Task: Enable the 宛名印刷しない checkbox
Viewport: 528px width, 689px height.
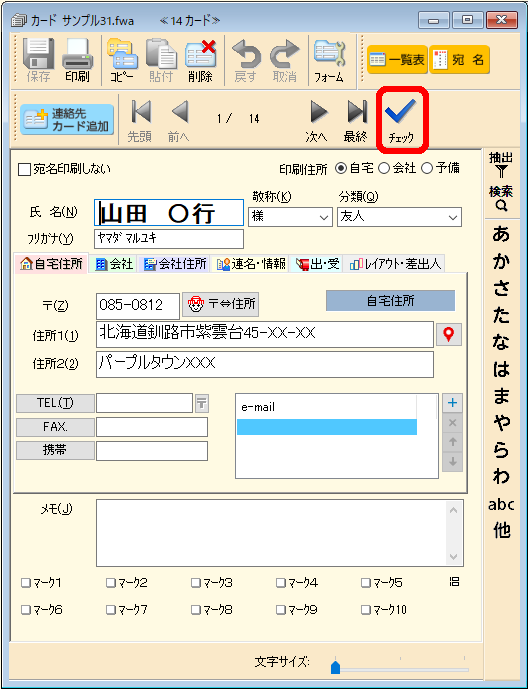Action: click(x=24, y=170)
